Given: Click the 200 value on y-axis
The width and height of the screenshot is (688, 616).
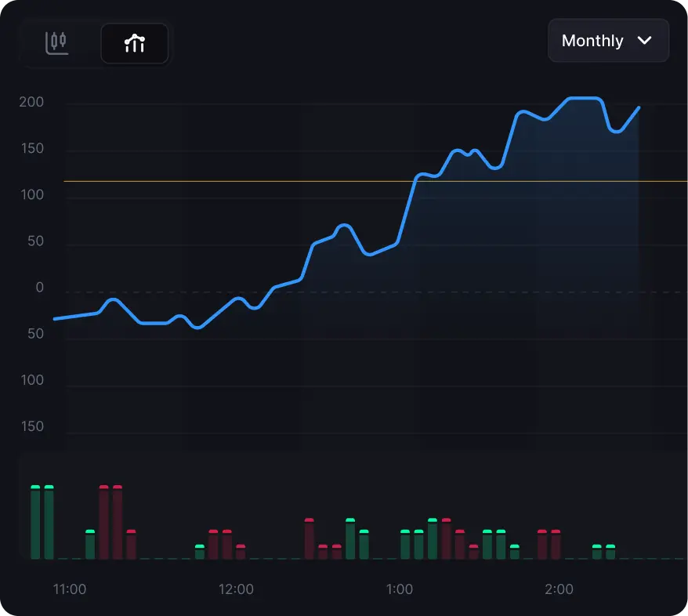Looking at the screenshot, I should tap(32, 103).
